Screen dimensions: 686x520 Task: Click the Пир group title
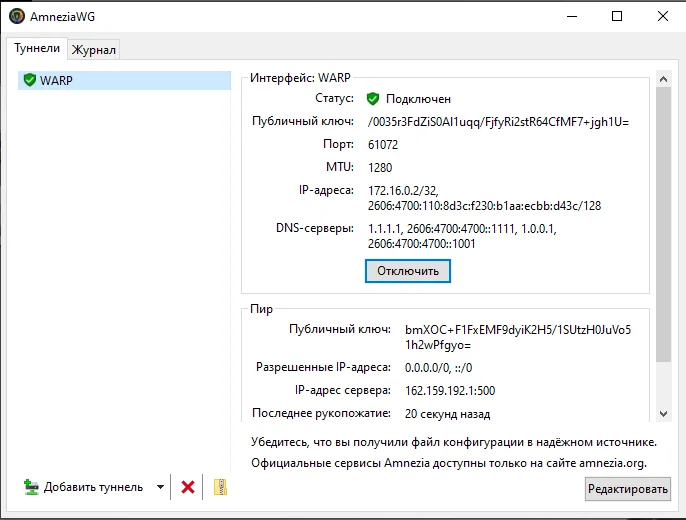pos(261,309)
